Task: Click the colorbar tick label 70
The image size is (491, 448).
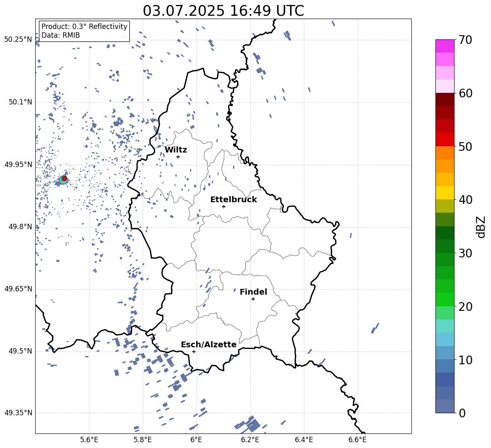Action: pos(465,40)
